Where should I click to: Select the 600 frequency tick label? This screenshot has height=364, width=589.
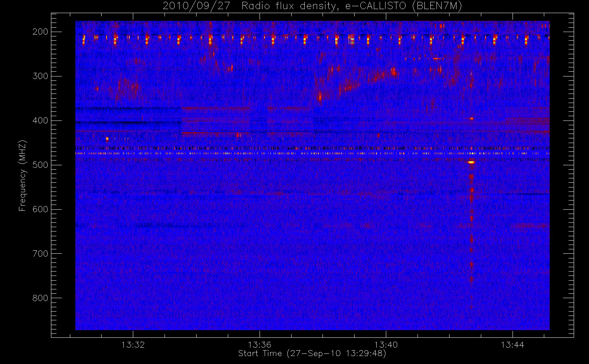click(40, 209)
